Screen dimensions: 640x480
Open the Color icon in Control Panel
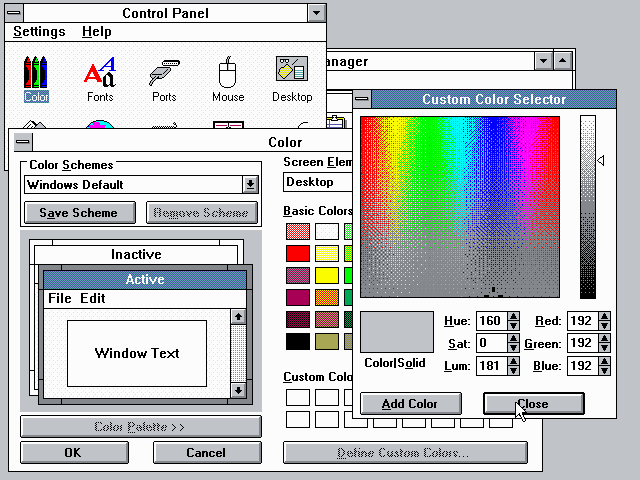36,73
